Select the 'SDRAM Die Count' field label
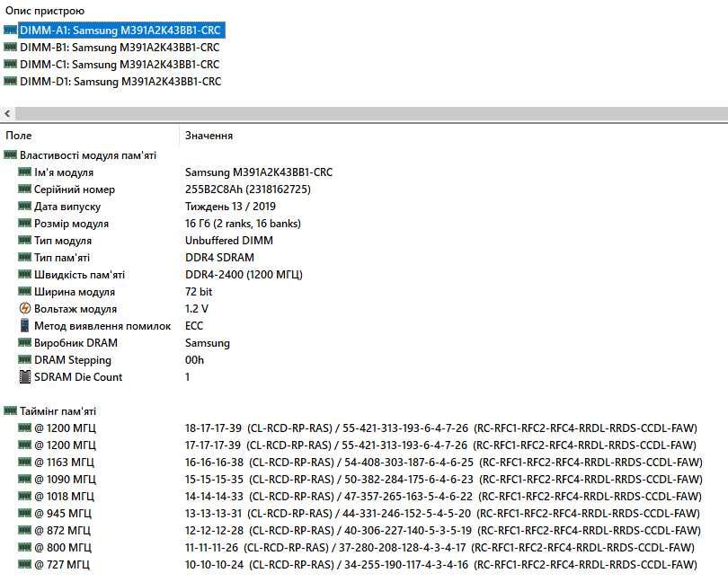This screenshot has width=728, height=582. [78, 377]
